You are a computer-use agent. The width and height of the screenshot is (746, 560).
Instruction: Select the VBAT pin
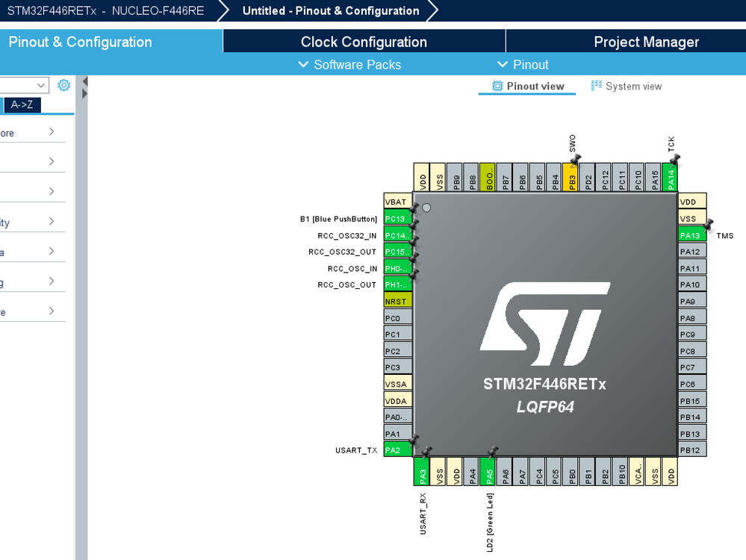coord(398,202)
